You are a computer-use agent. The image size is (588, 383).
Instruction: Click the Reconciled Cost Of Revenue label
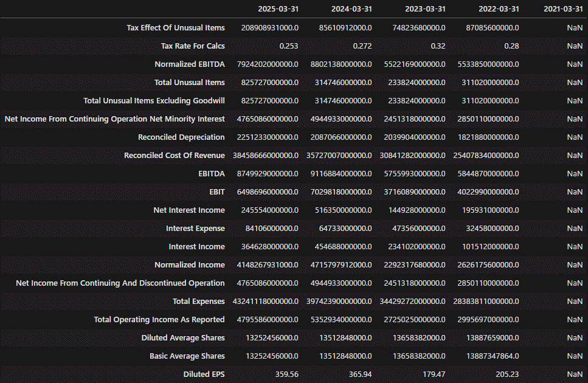point(174,155)
